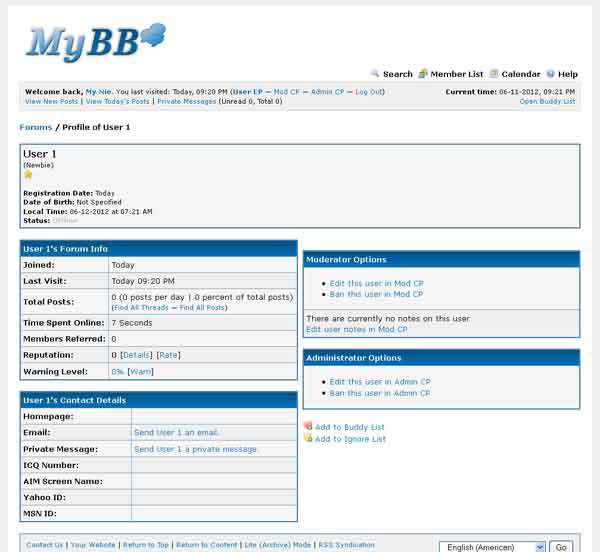Click the Member List icon

[423, 74]
